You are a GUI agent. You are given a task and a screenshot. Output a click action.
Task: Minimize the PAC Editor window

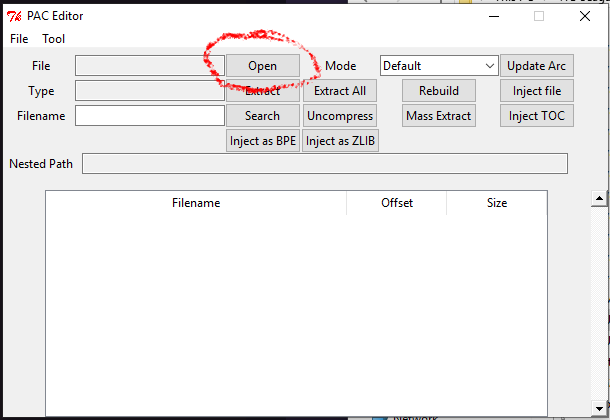(494, 16)
